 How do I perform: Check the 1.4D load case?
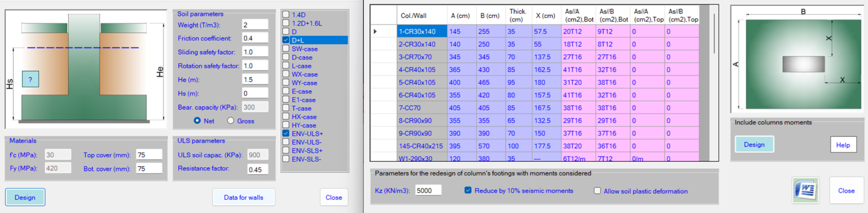coord(286,15)
